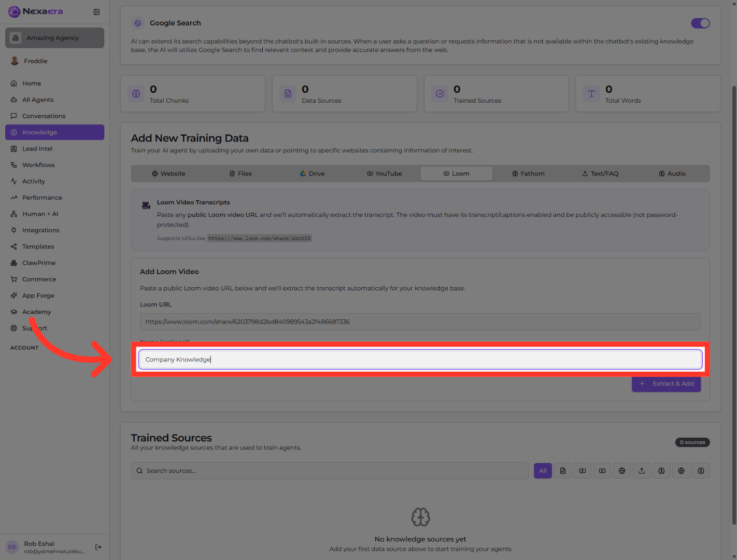Switch to the Audio tab
This screenshot has height=560, width=737.
(x=672, y=174)
